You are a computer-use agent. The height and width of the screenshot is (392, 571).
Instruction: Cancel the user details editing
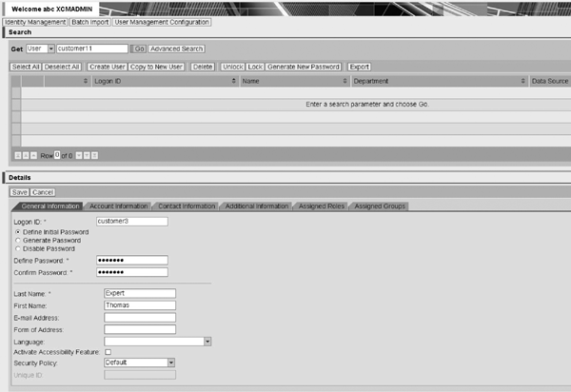43,192
